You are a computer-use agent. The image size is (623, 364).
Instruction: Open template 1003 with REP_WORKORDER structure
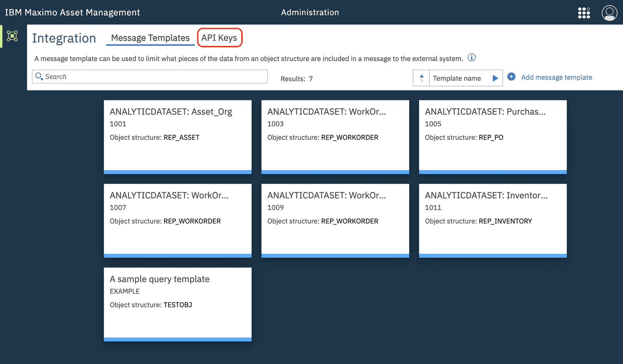(335, 136)
